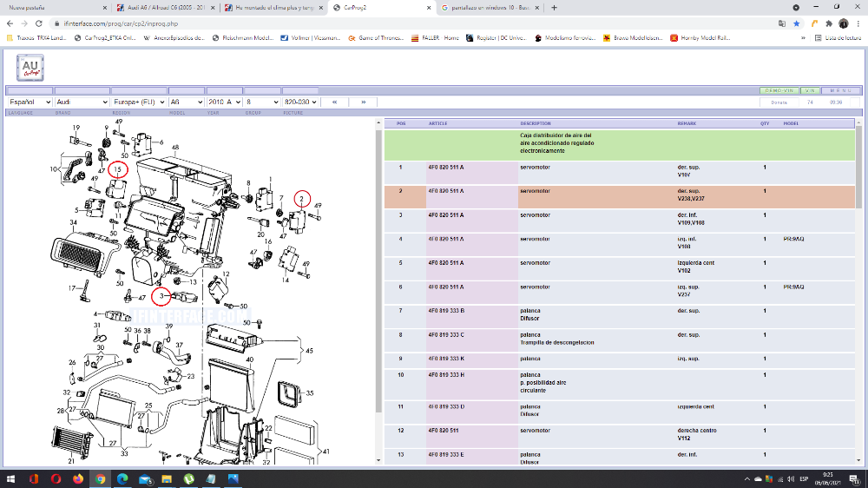868x488 pixels.
Task: Open File Explorer from the taskbar
Action: [167, 478]
